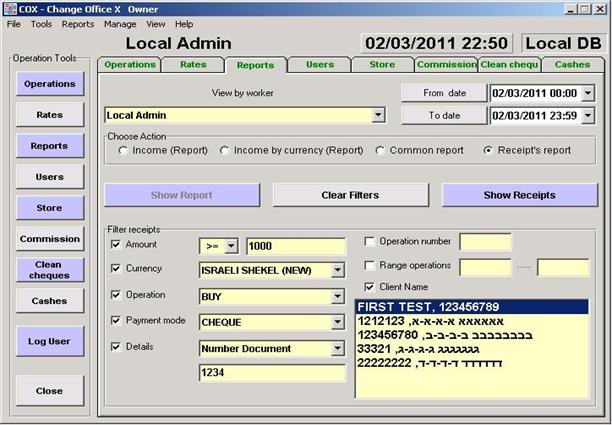Enable the Operation number checkbox

pos(370,242)
